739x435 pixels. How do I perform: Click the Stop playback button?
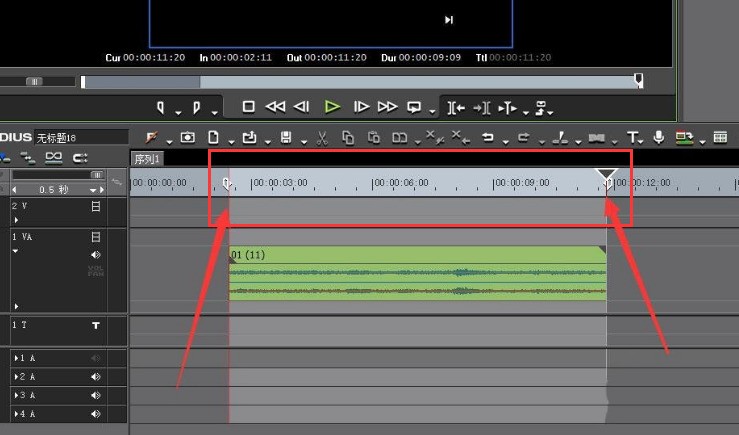click(x=248, y=107)
